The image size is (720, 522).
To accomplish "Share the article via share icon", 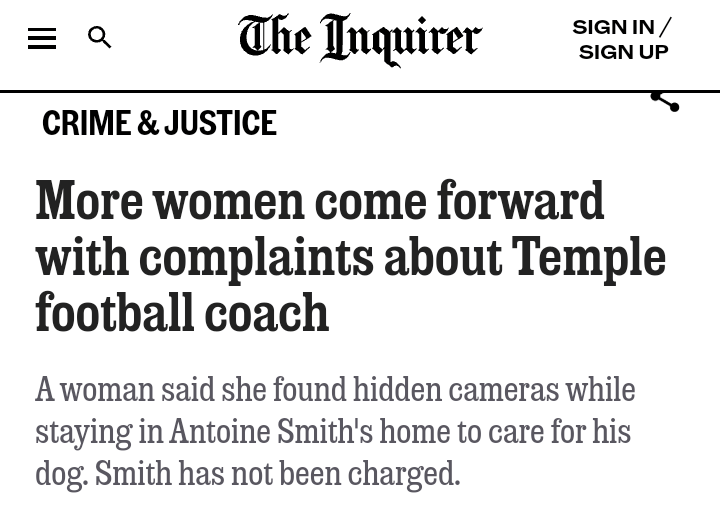I will click(664, 99).
